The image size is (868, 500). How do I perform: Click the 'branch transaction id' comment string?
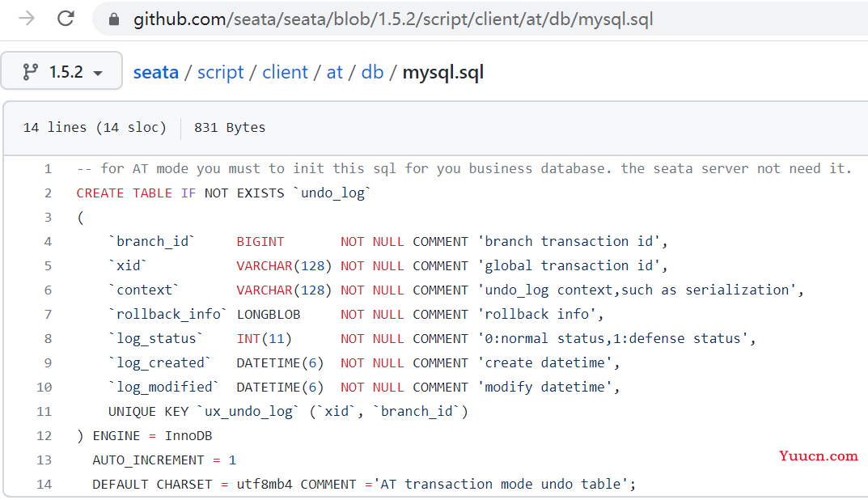click(569, 241)
